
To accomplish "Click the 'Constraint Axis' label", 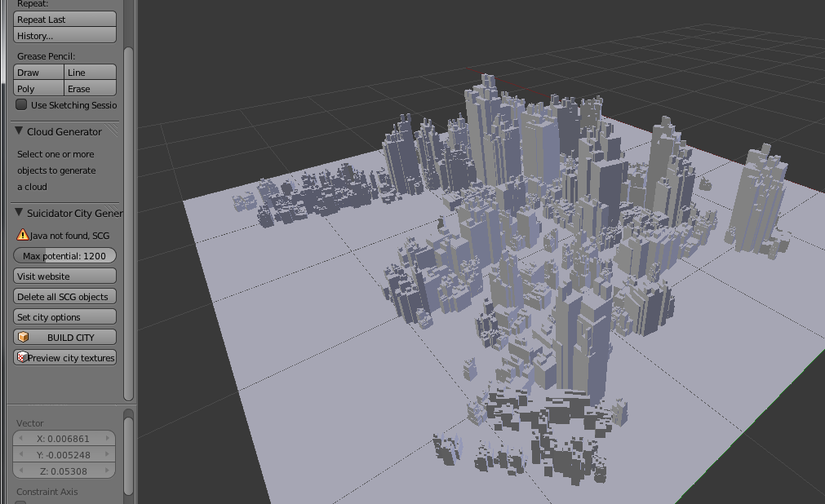I will pos(47,492).
